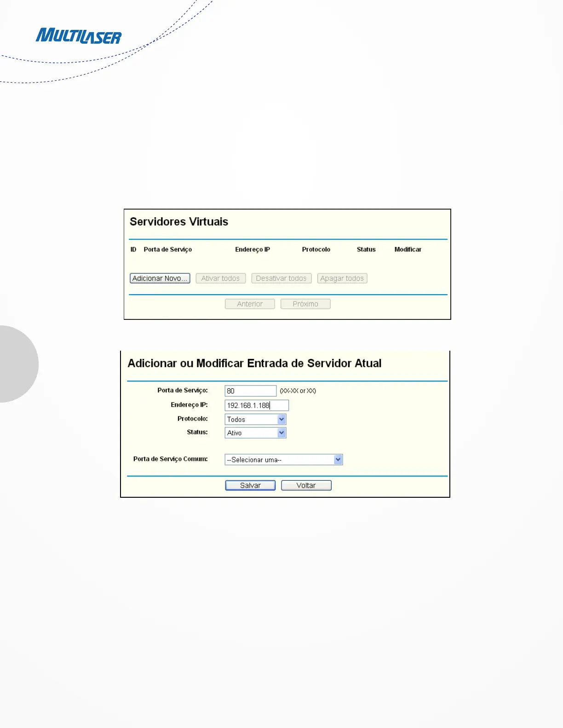Click the Ativar todos button
The image size is (563, 728).
tap(220, 279)
